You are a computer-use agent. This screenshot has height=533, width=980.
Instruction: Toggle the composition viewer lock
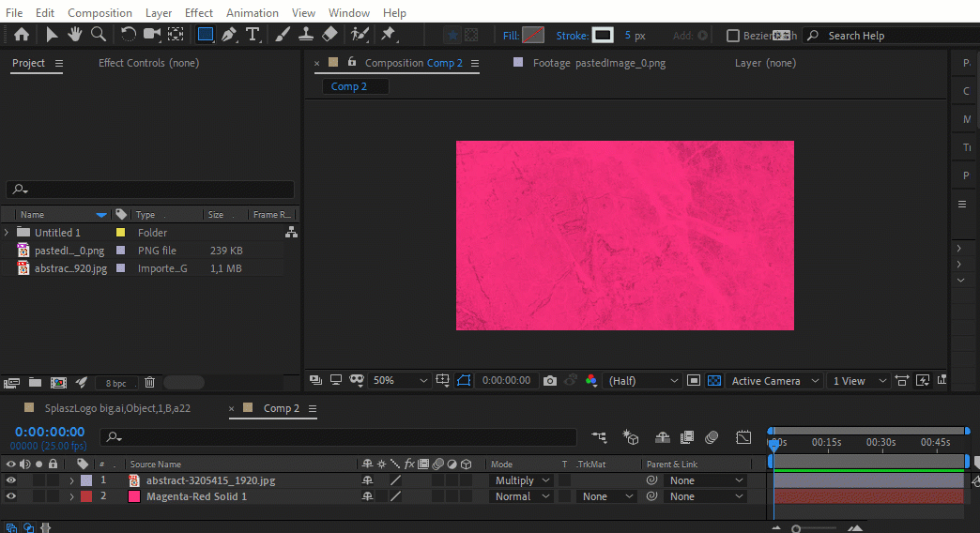(x=352, y=62)
